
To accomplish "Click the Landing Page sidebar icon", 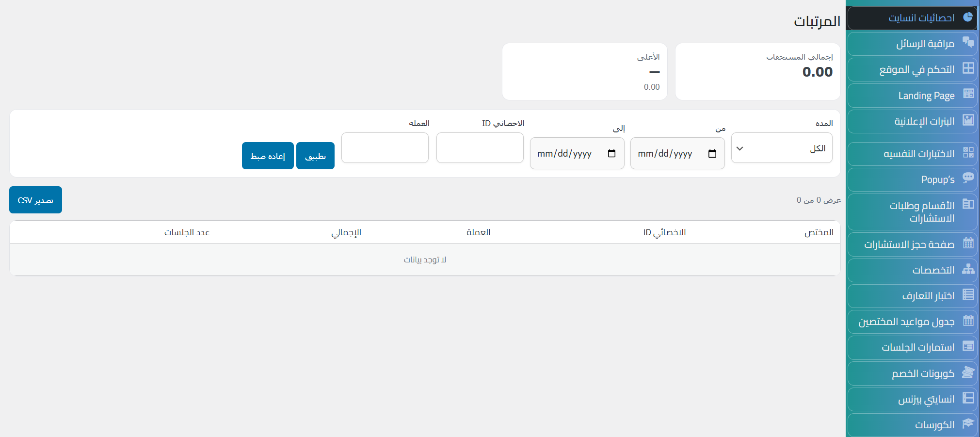I will [x=968, y=94].
